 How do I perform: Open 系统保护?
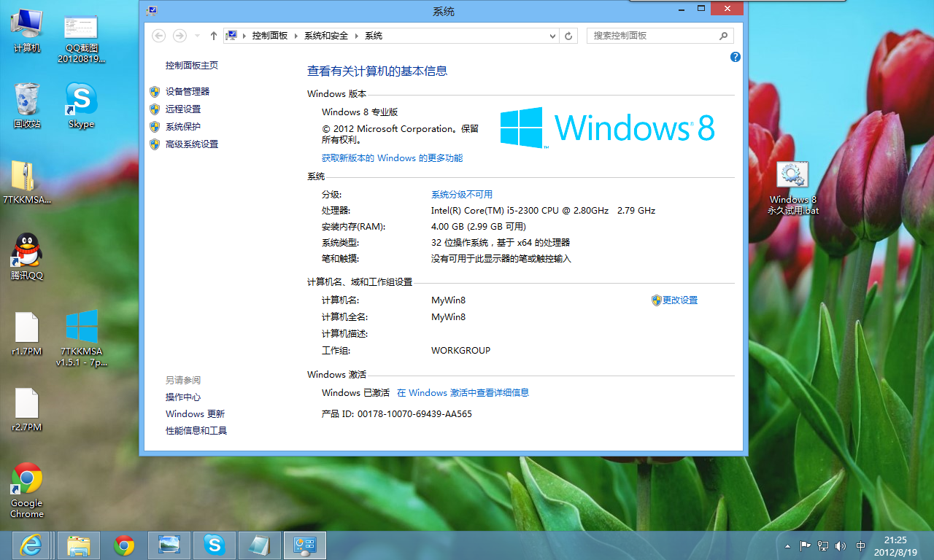183,126
